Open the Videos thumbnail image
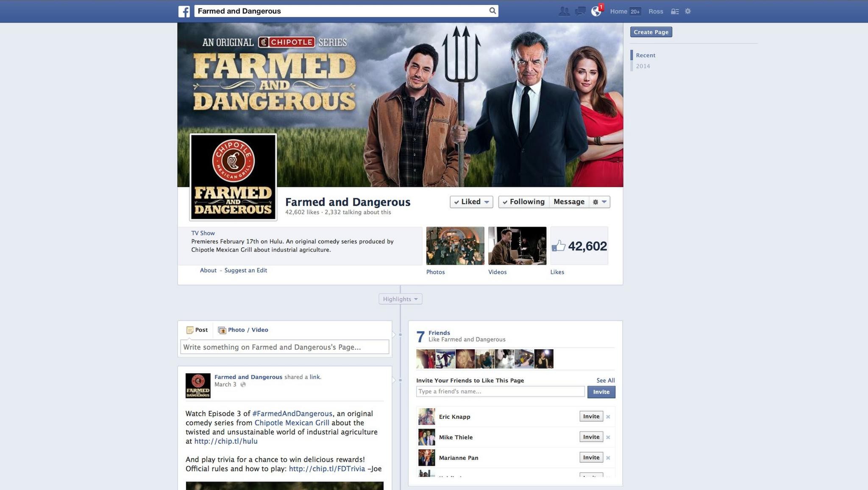Viewport: 868px width, 490px height. pos(517,246)
